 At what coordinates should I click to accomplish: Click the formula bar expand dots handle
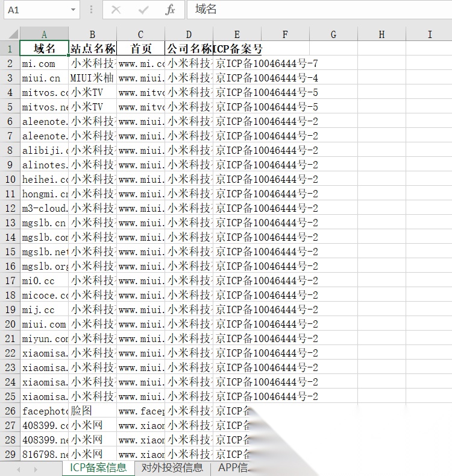point(92,10)
